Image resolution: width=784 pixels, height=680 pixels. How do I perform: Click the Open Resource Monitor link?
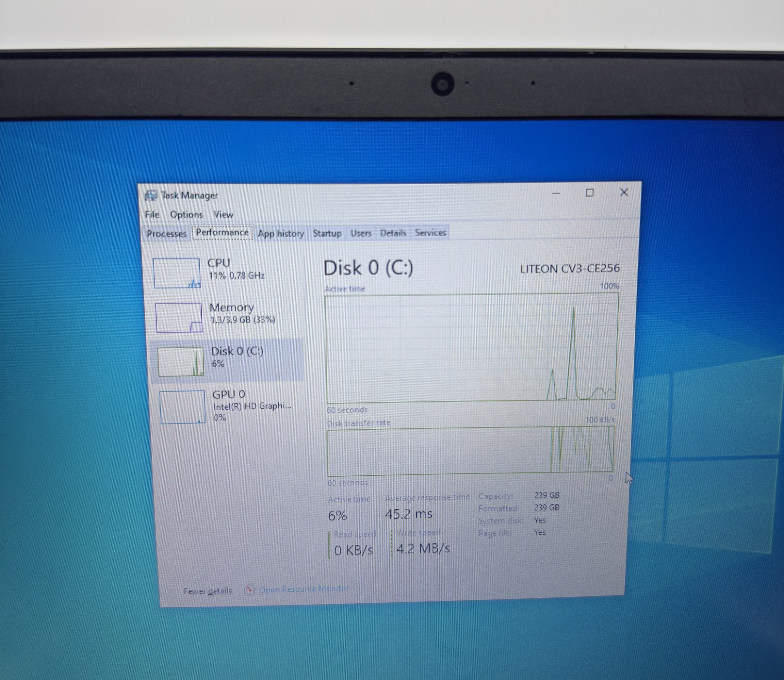point(303,589)
